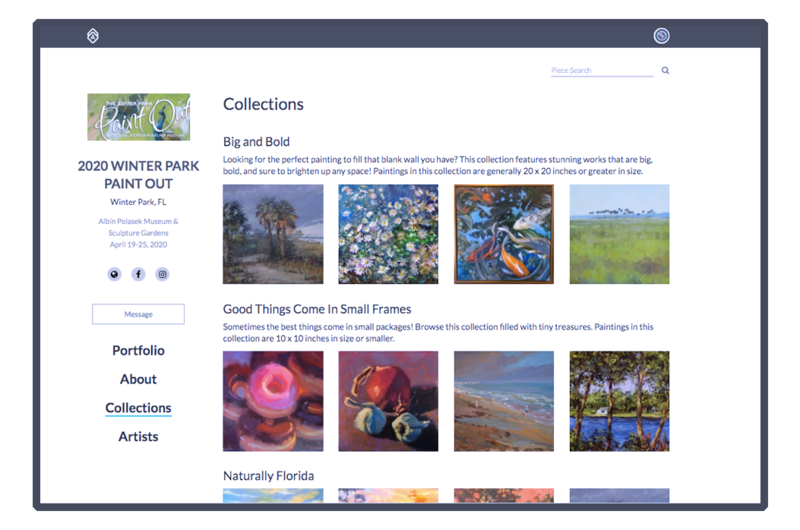
Task: Open the Facebook icon link
Action: coord(138,274)
